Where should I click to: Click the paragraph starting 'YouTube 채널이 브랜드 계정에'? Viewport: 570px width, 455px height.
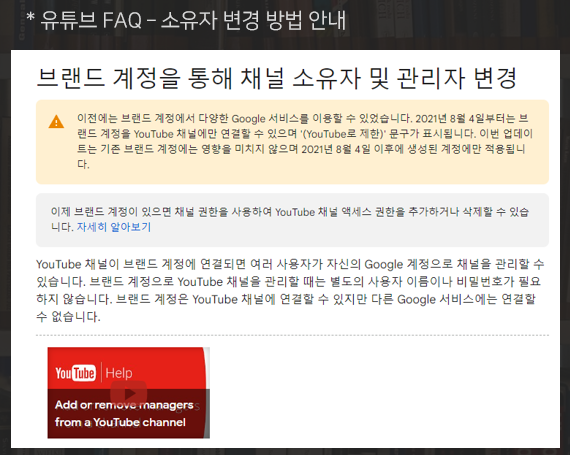click(290, 290)
